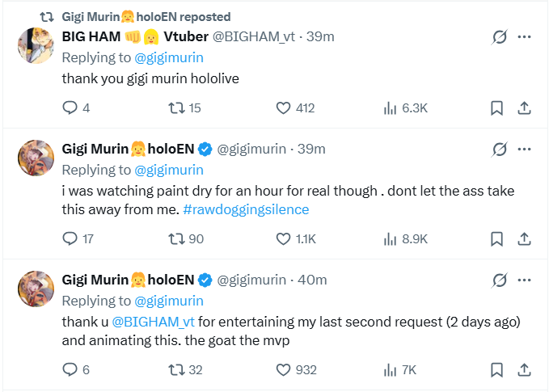View analytics showing 8.9K views
Image resolution: width=549 pixels, height=392 pixels.
405,238
